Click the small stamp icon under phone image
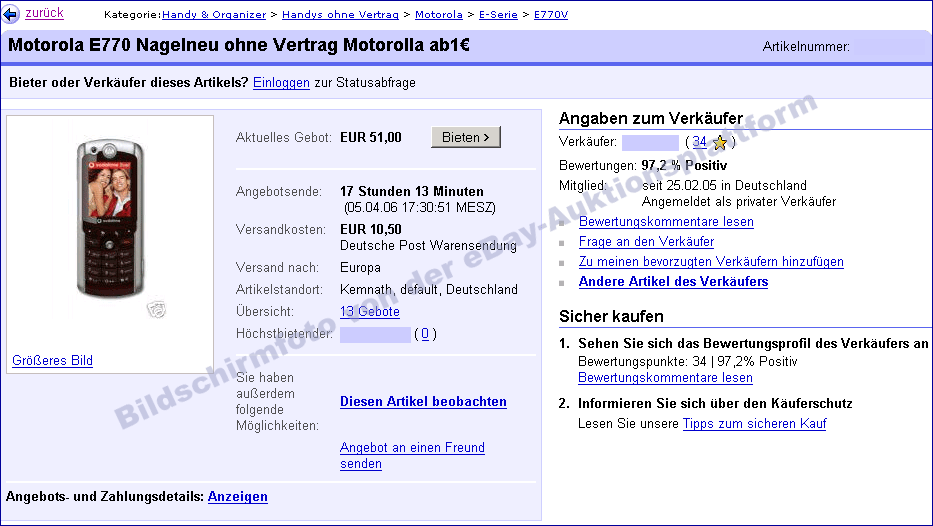The height and width of the screenshot is (526, 933). click(156, 308)
